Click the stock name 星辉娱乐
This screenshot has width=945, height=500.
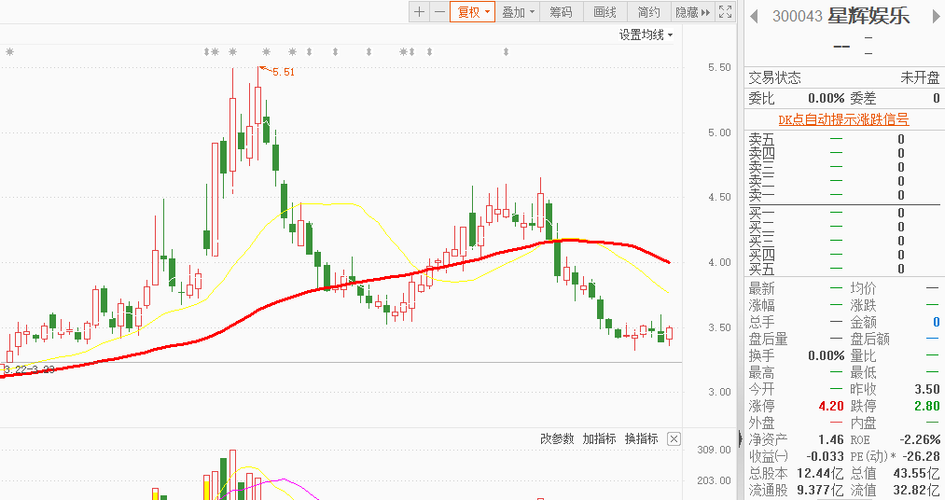[868, 16]
